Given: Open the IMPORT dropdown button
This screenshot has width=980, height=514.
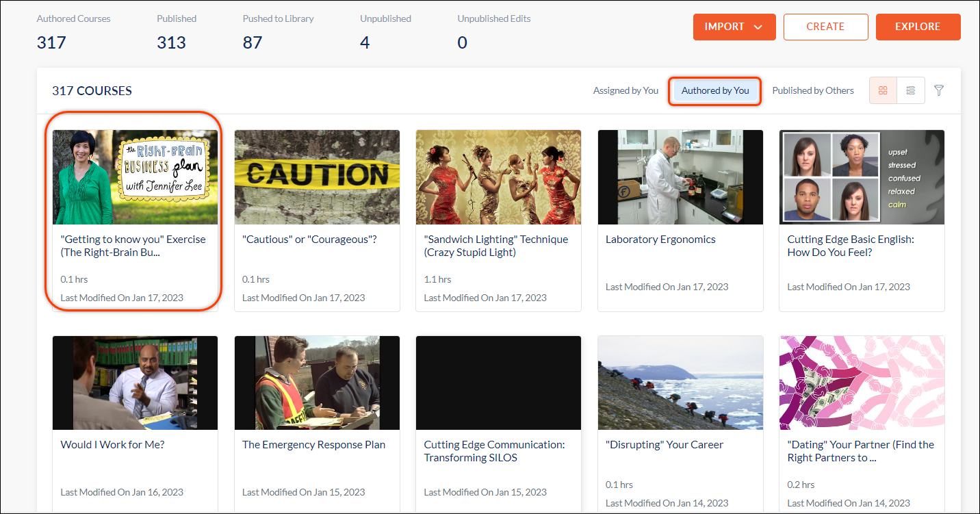Looking at the screenshot, I should tap(734, 27).
